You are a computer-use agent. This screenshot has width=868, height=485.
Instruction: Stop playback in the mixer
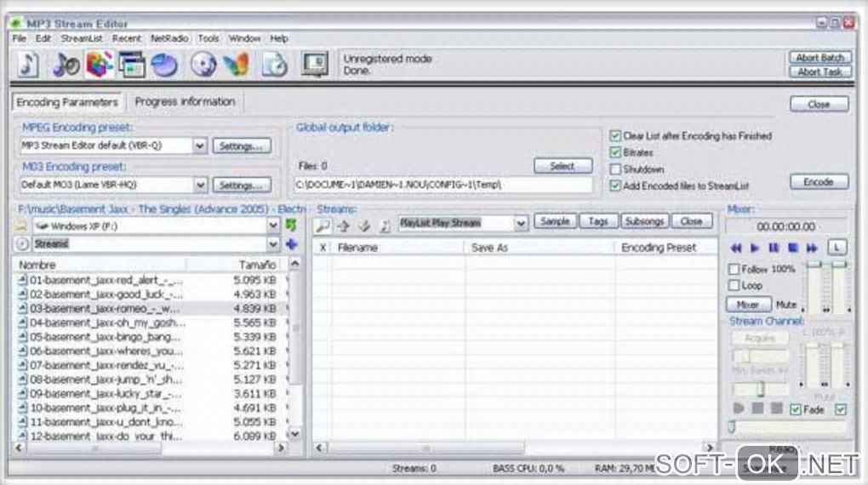793,248
